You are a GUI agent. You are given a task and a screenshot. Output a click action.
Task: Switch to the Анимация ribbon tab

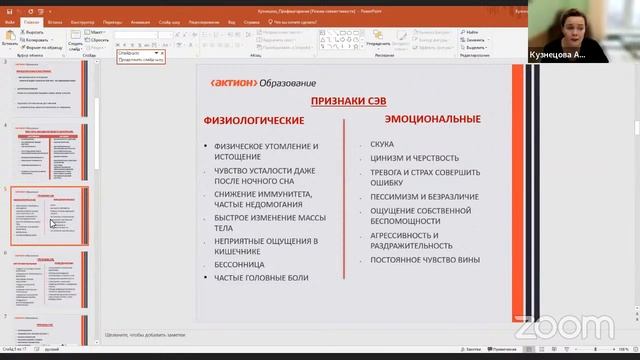[140, 22]
